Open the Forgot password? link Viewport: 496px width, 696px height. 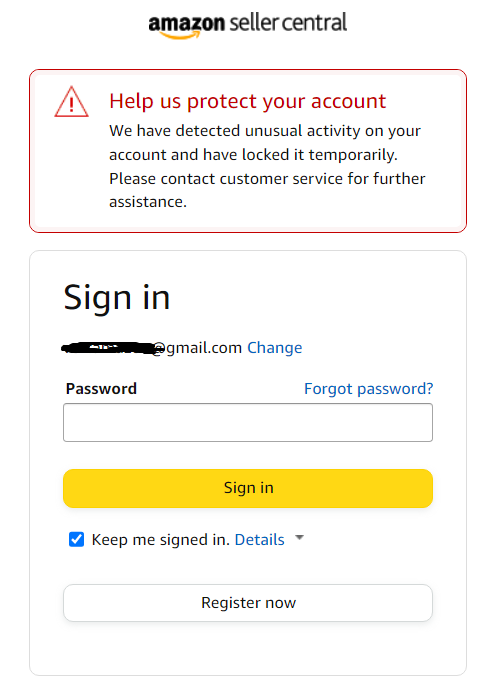click(x=369, y=389)
